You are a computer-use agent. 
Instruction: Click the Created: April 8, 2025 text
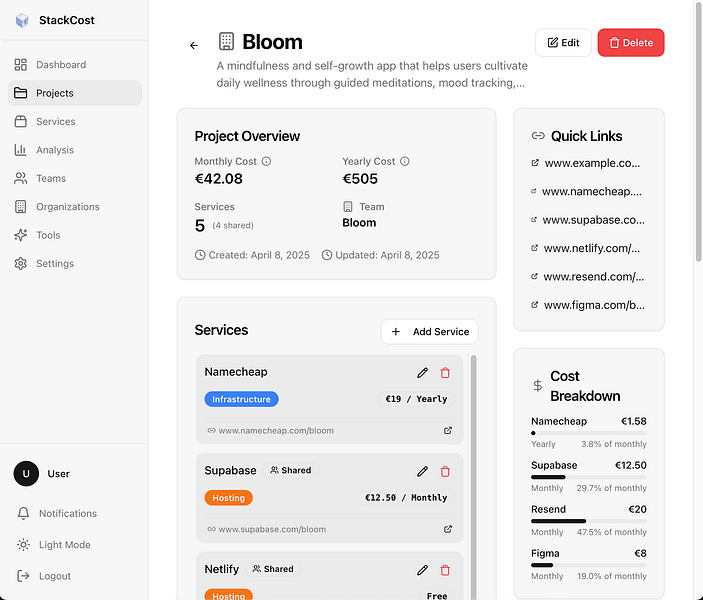point(259,255)
